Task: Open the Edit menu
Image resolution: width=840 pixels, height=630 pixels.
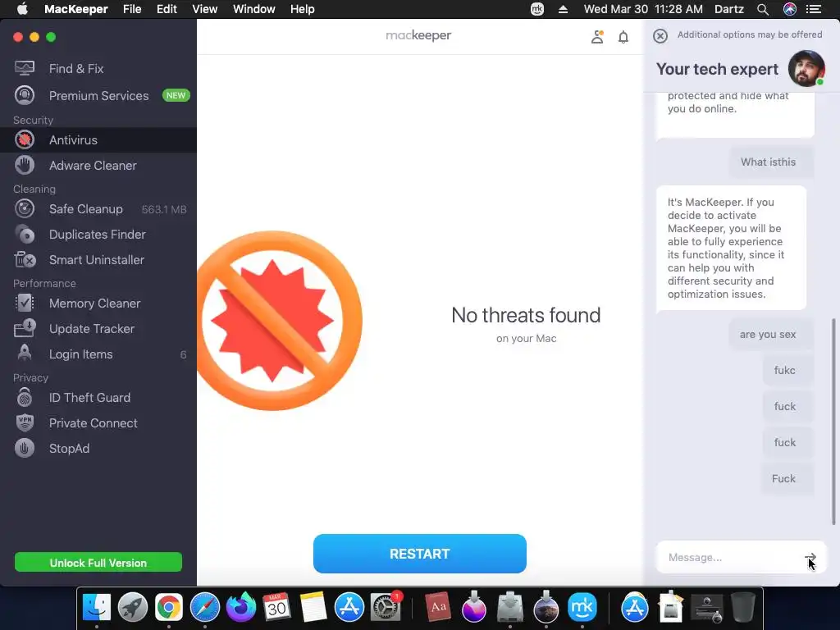Action: point(167,9)
